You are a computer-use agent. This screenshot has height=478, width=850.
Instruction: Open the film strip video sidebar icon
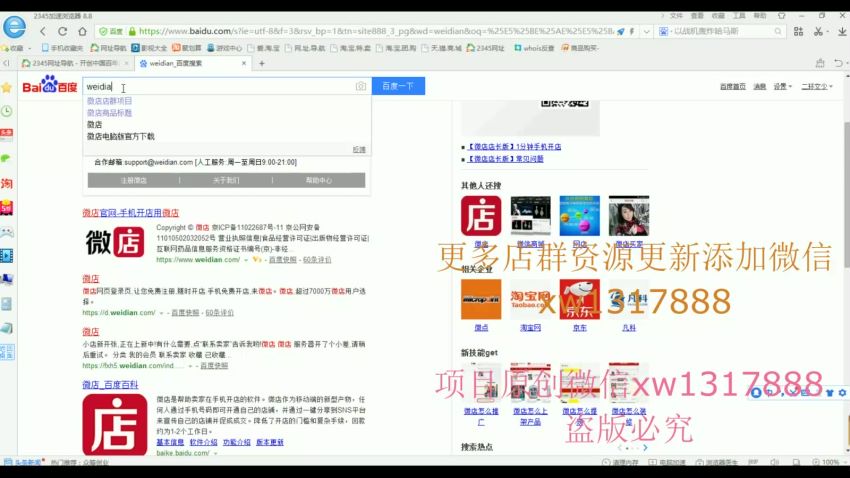coord(7,255)
